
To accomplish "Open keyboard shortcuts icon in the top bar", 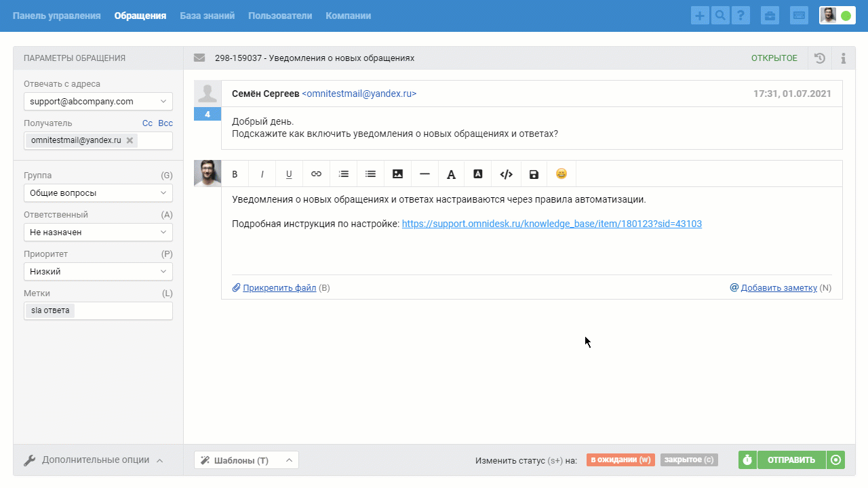I will (799, 16).
